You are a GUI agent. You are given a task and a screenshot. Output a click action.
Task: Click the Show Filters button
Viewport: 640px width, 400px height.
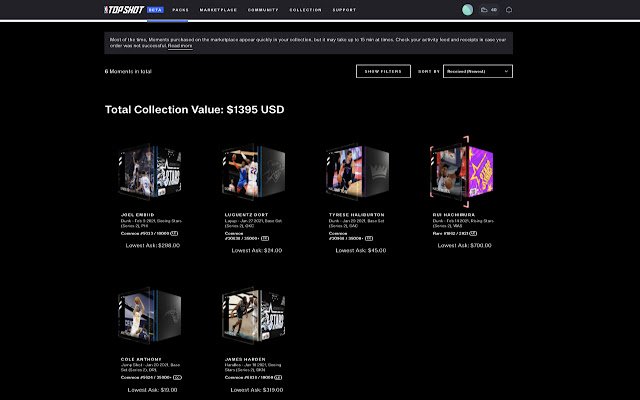pyautogui.click(x=383, y=71)
